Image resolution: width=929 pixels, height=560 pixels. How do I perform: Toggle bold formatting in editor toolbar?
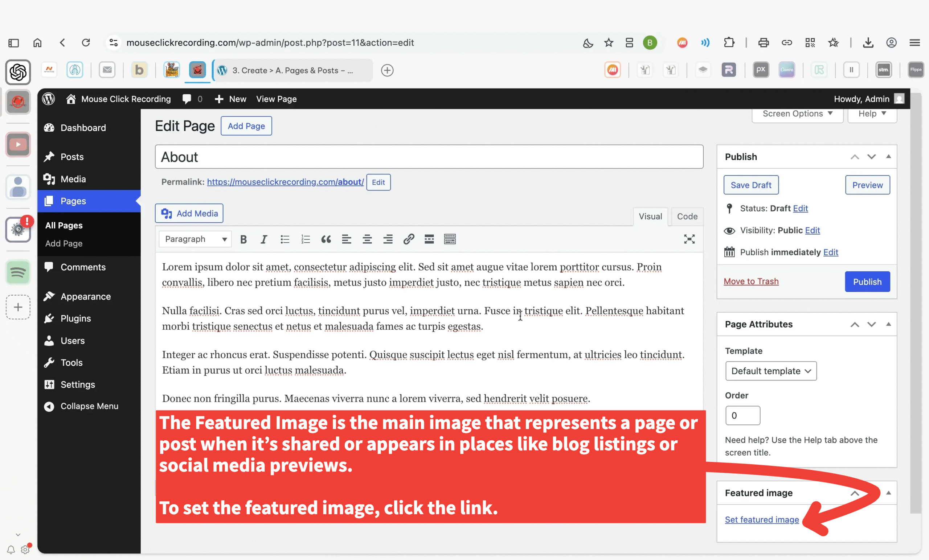(x=243, y=239)
